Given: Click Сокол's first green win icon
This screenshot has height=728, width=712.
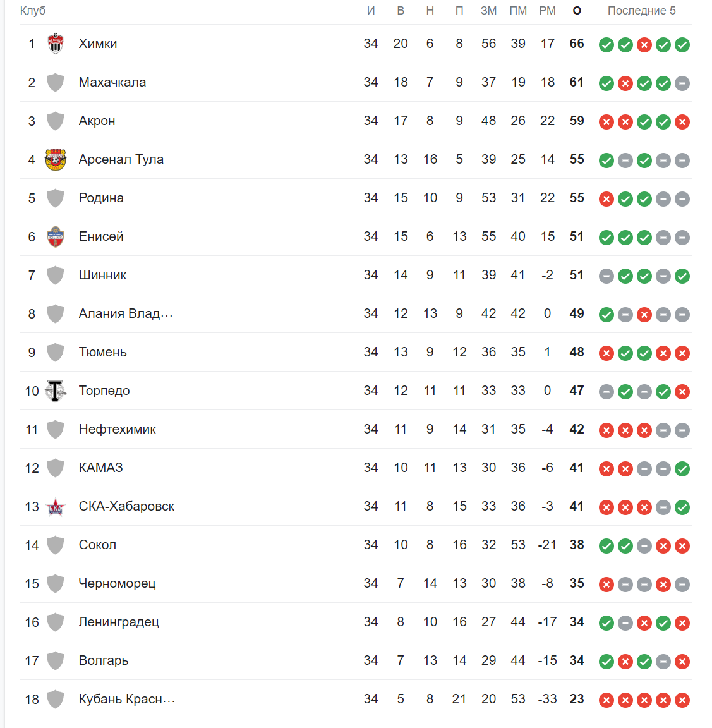Looking at the screenshot, I should coord(606,546).
